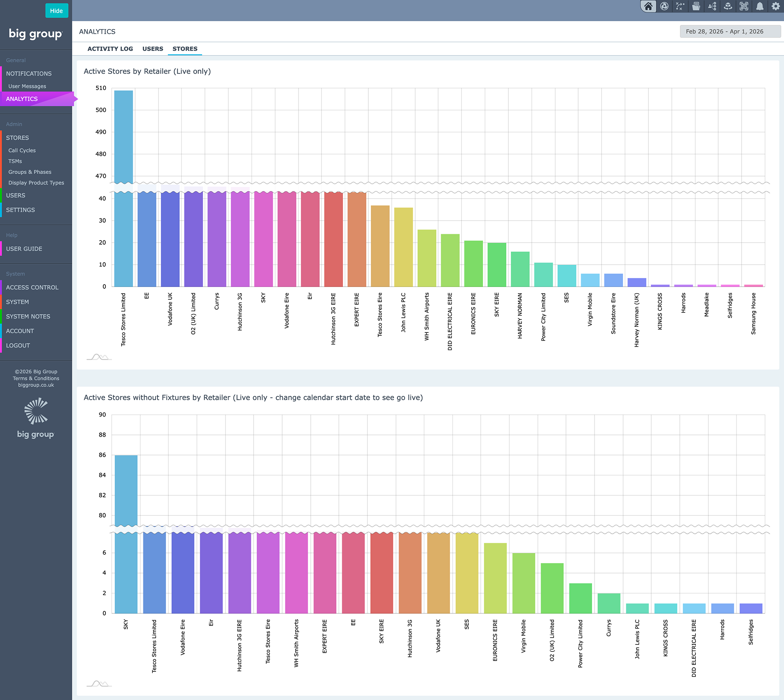The image size is (784, 700).
Task: Switch to the Activity Log tab
Action: (110, 49)
